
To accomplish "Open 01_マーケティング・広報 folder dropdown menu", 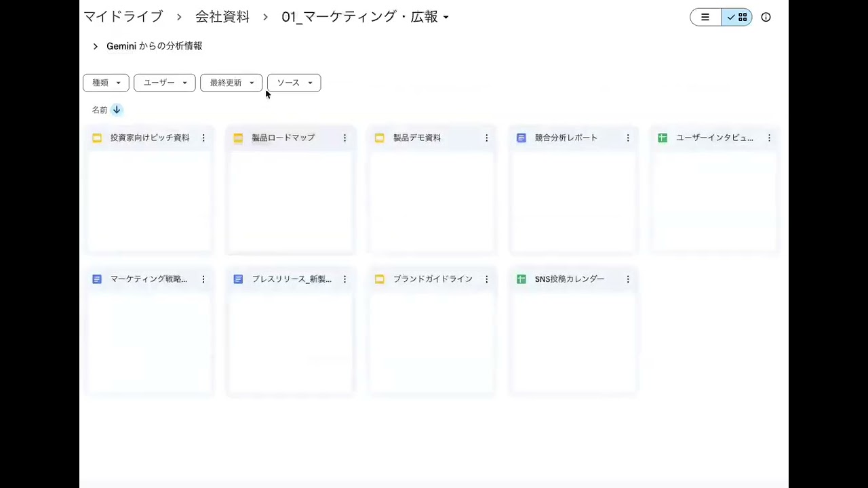I will pos(446,18).
